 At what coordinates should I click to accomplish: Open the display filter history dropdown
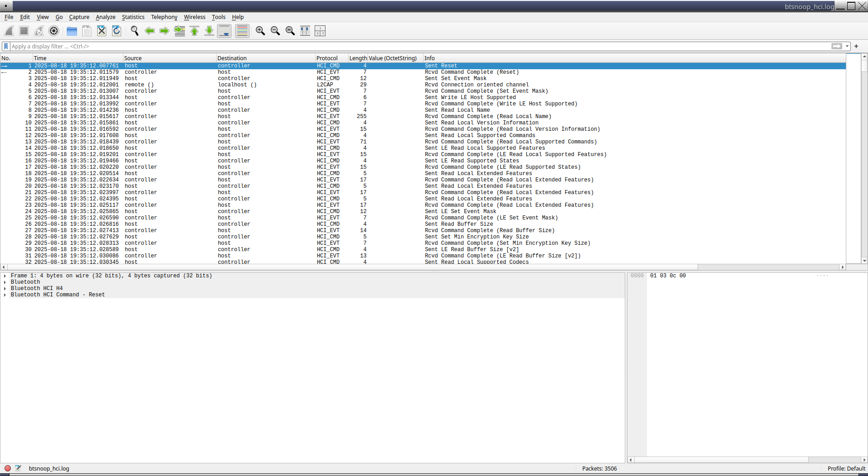(847, 46)
